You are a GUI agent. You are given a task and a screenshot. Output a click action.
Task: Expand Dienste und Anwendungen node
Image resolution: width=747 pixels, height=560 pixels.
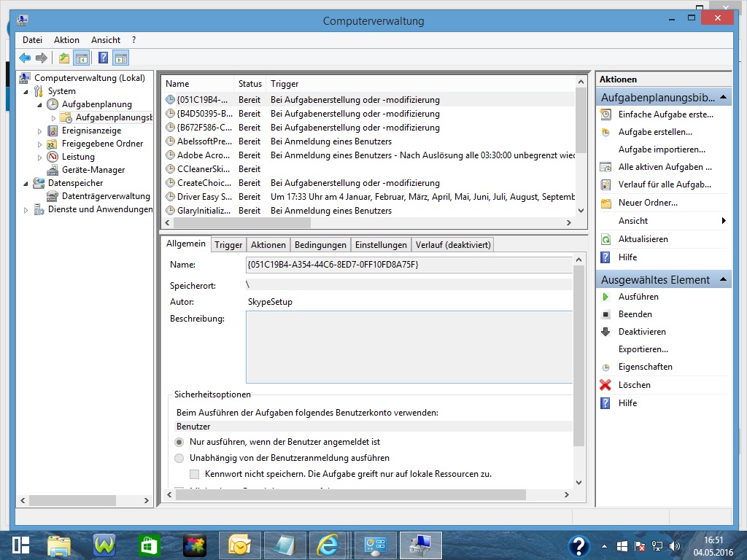tap(27, 210)
